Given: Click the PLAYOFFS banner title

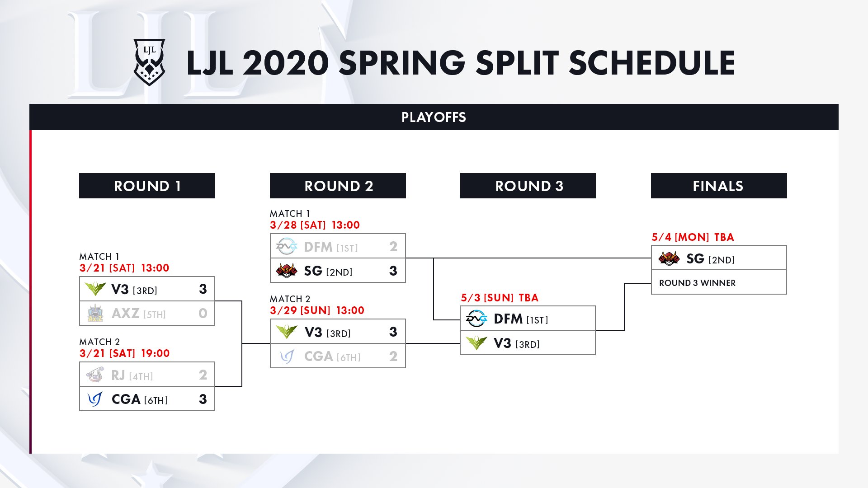Looking at the screenshot, I should (434, 117).
